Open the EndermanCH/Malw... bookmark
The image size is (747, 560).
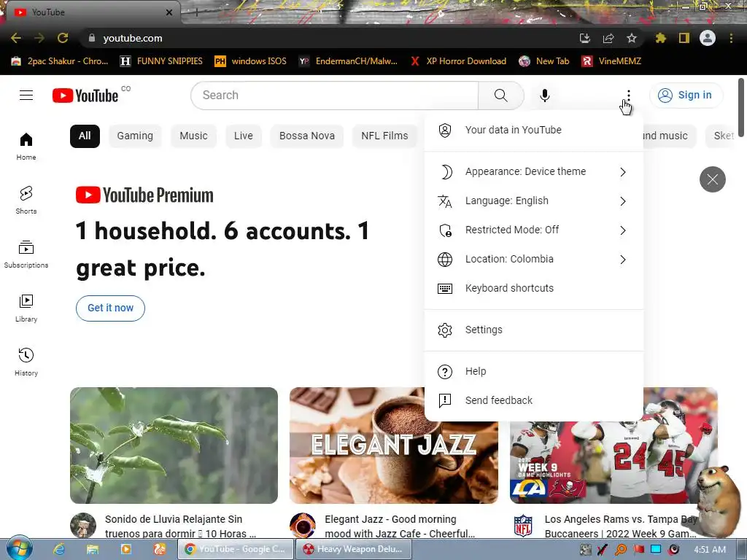(x=348, y=61)
